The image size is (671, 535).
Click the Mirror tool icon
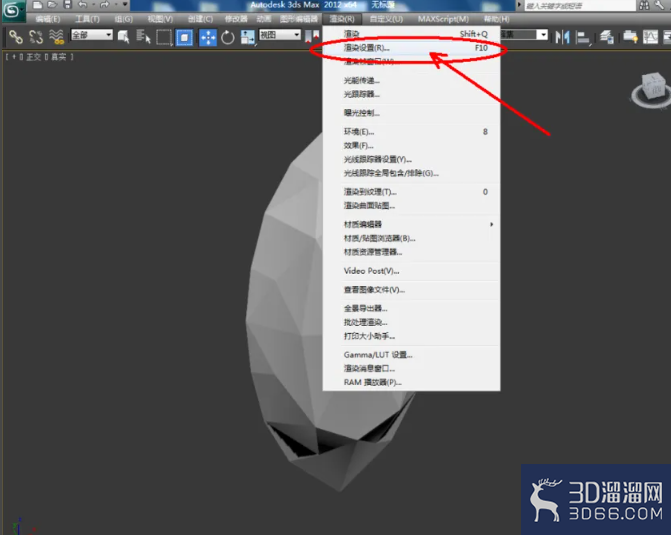[562, 37]
